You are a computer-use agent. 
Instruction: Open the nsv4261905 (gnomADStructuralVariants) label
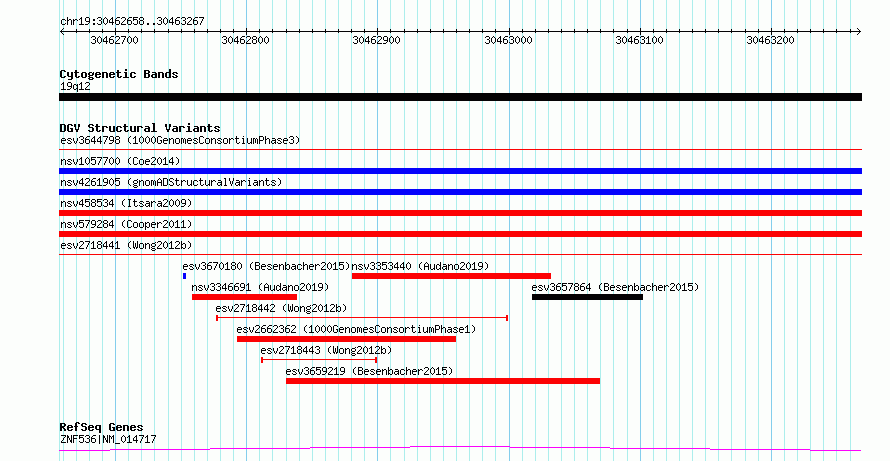171,182
